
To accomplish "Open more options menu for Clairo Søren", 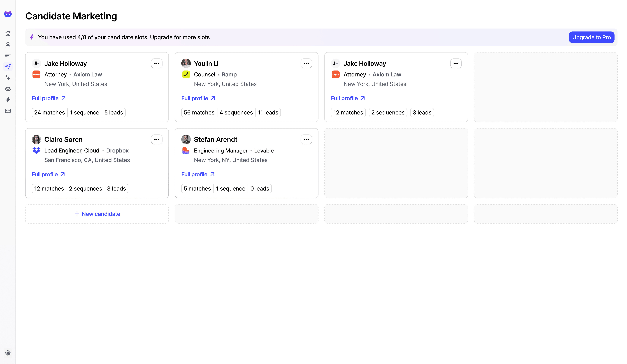I will [157, 139].
